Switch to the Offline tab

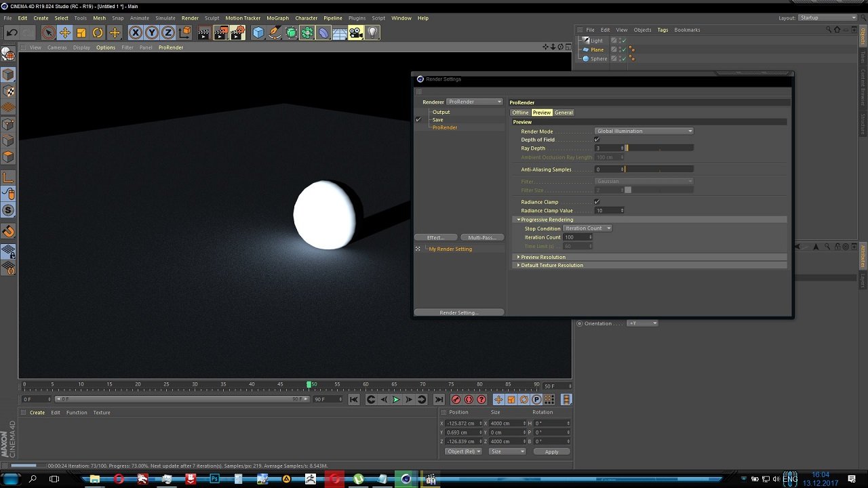[x=520, y=113]
